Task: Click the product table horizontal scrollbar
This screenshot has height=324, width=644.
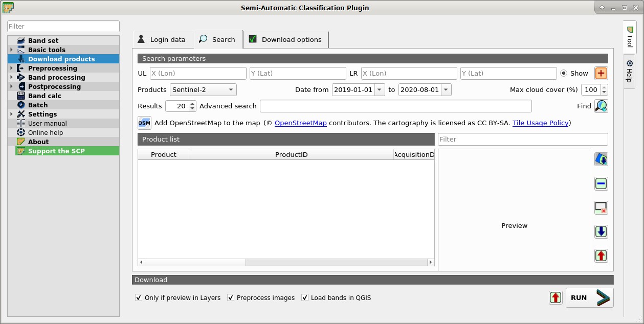Action: tap(286, 262)
